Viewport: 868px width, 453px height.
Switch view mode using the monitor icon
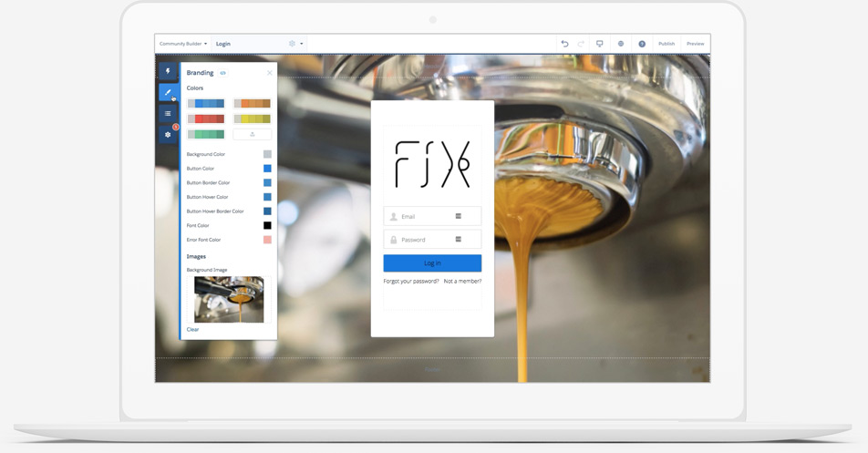pyautogui.click(x=599, y=44)
